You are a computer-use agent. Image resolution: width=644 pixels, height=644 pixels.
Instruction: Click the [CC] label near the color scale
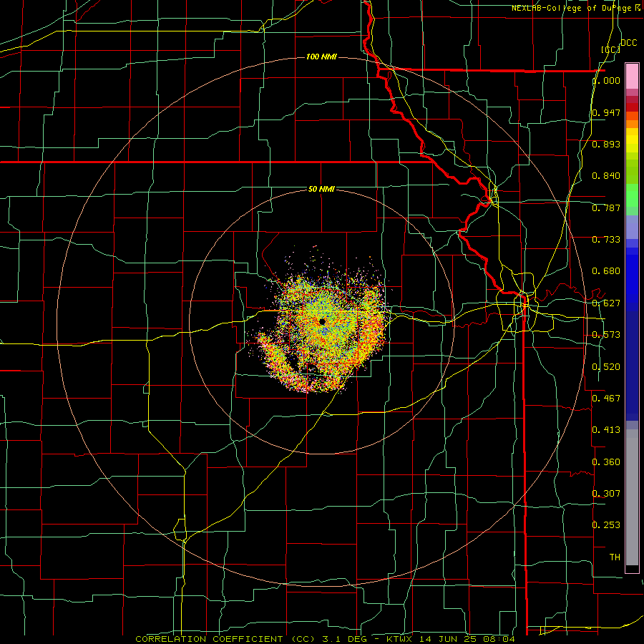(610, 49)
